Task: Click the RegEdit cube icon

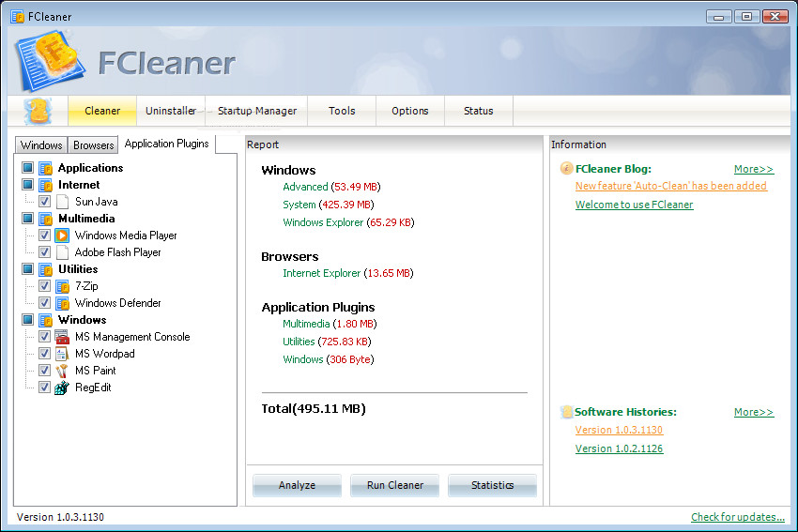Action: coord(62,388)
